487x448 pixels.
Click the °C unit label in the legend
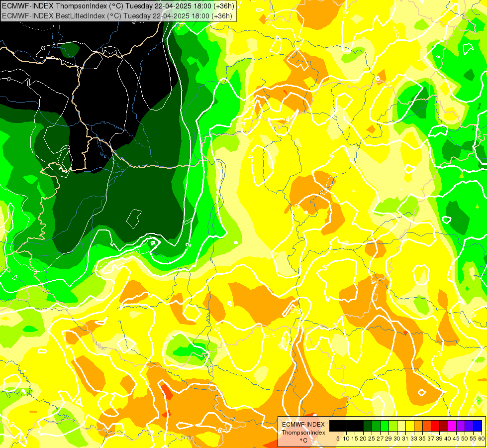304,440
